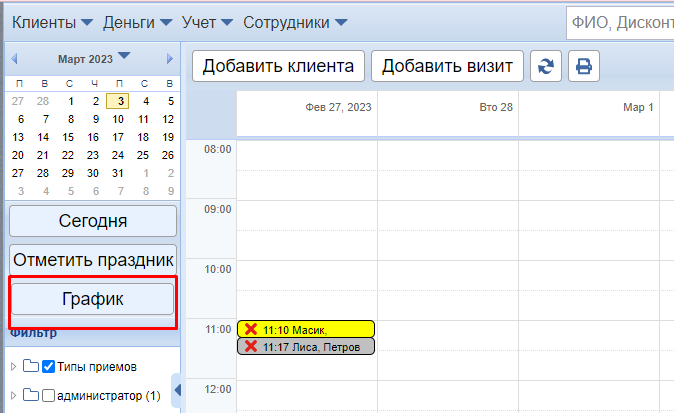Print the schedule using the printer icon
The height and width of the screenshot is (413, 674).
click(x=584, y=66)
